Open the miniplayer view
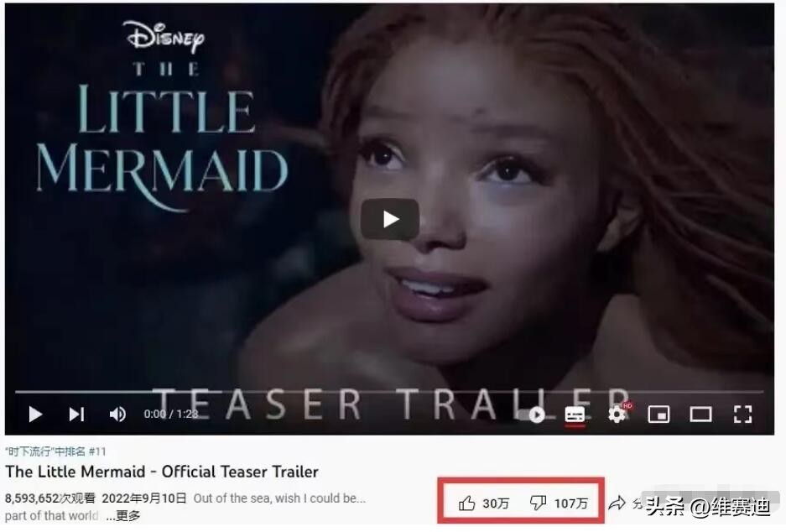Viewport: 786px width, 532px height. click(658, 415)
